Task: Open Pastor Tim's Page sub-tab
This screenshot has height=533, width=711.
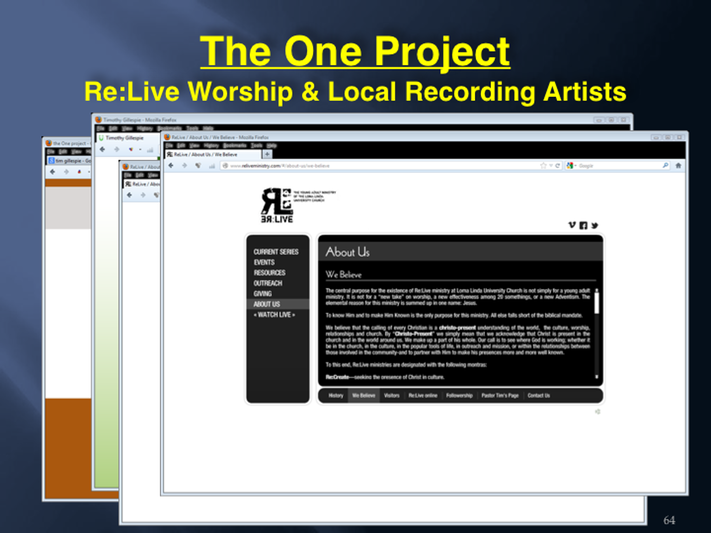Action: (x=500, y=395)
